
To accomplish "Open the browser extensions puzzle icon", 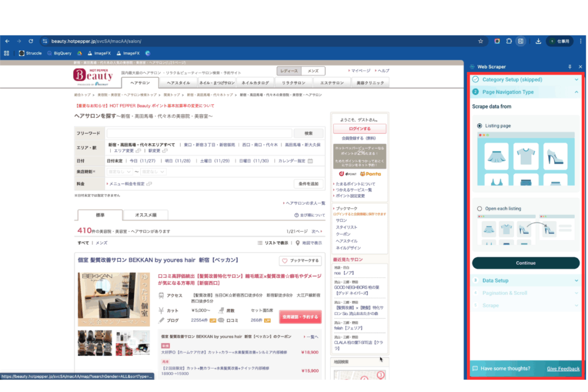I will click(x=509, y=41).
